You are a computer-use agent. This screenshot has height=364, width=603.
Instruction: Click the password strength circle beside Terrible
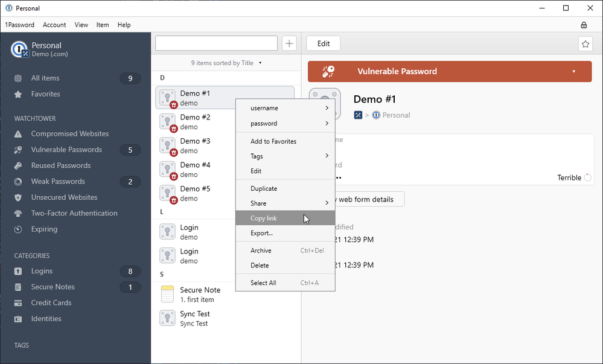[588, 177]
